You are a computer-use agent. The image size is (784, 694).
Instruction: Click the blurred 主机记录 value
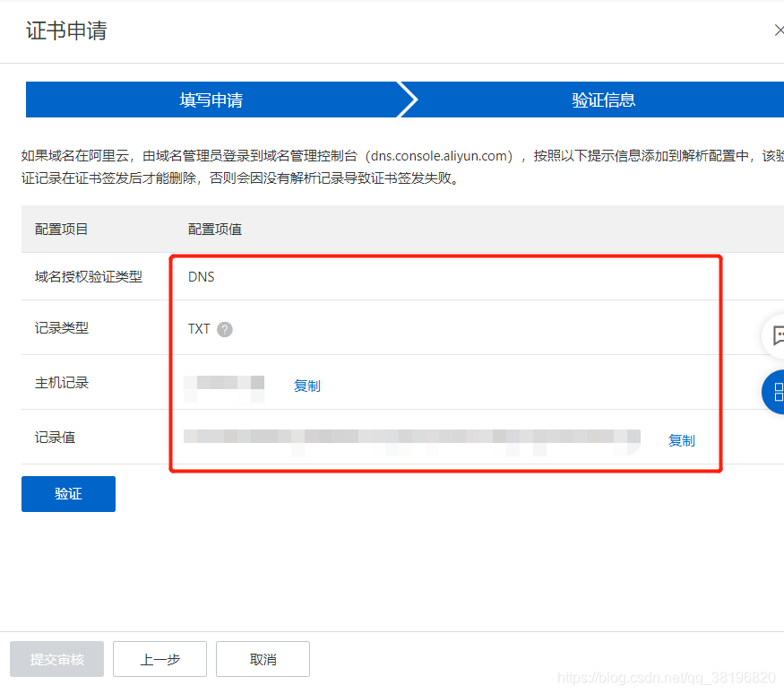click(x=224, y=384)
